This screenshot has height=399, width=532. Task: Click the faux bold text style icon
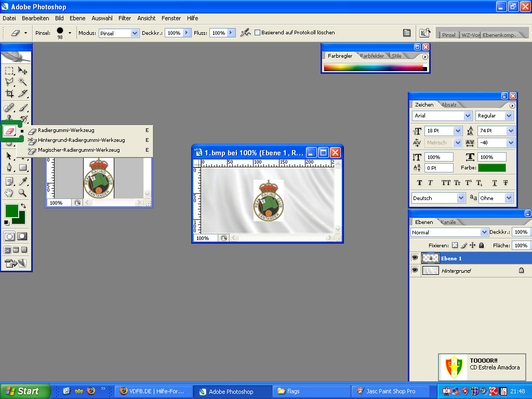(x=420, y=183)
